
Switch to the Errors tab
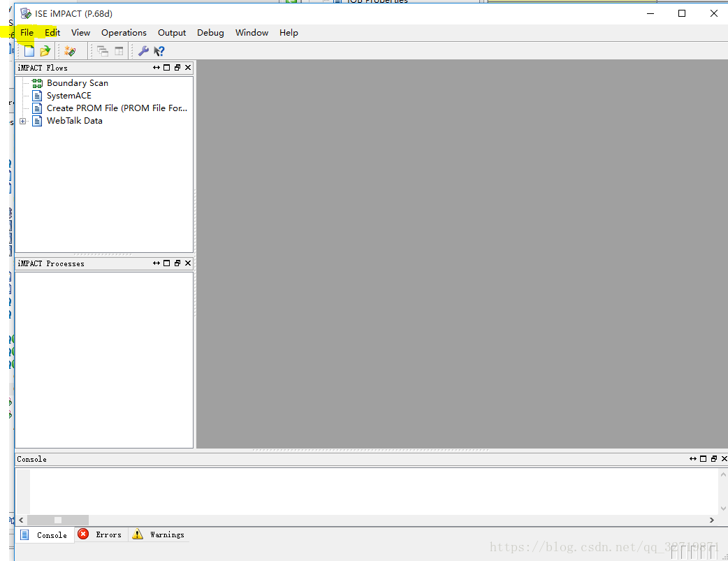tap(101, 534)
